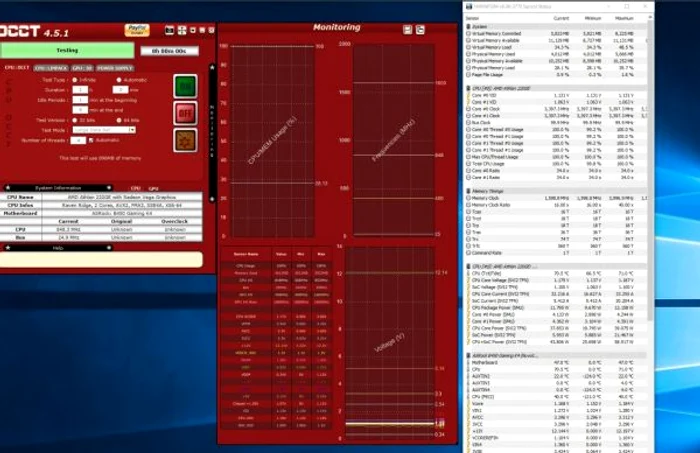Click the rightmost icon in the Monitoring window header

click(x=420, y=29)
